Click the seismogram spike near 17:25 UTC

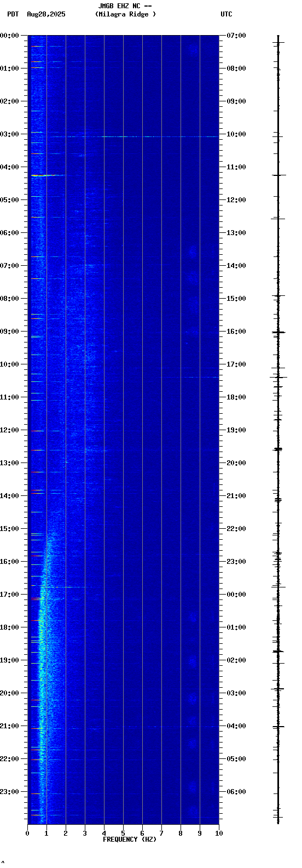278,377
